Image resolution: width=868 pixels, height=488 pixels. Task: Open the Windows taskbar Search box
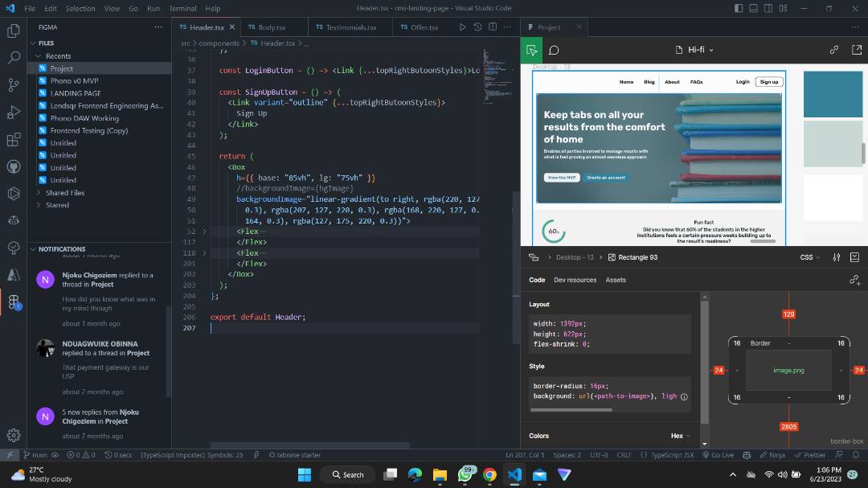point(348,474)
